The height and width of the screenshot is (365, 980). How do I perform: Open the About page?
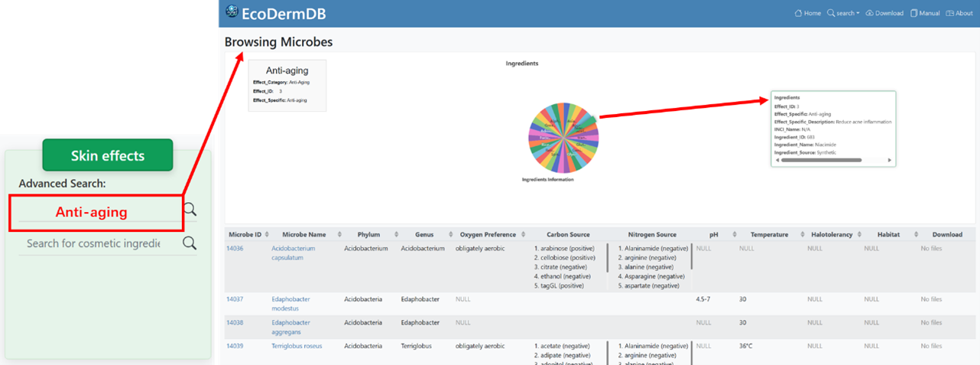pyautogui.click(x=959, y=13)
